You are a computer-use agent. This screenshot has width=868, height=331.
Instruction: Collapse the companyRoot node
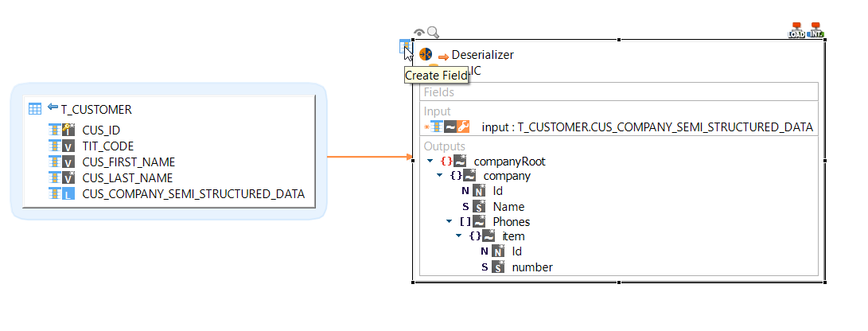[x=430, y=162]
